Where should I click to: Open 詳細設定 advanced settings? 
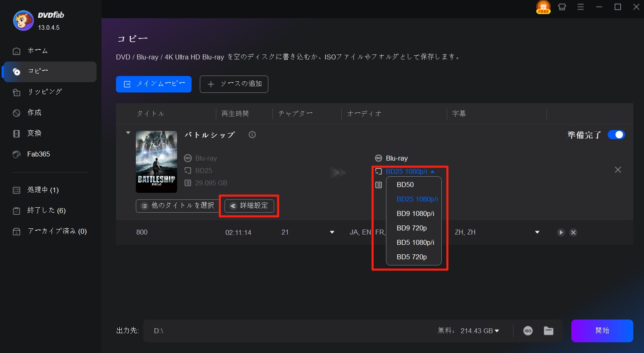(x=249, y=206)
